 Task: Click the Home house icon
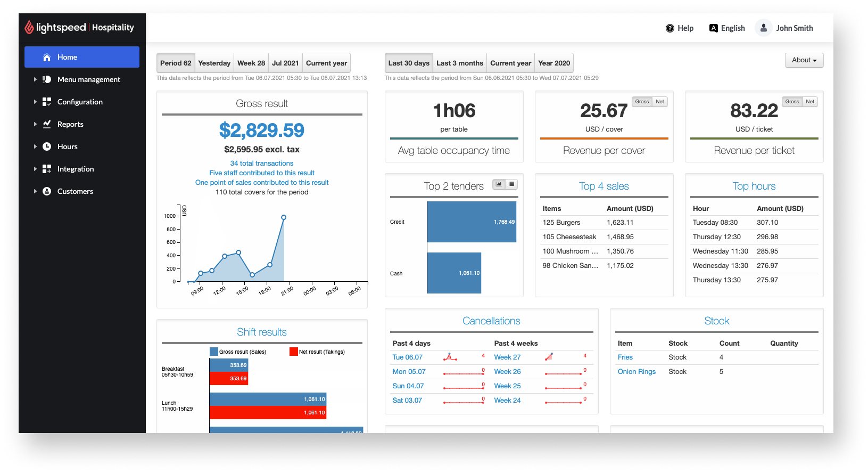click(x=47, y=57)
